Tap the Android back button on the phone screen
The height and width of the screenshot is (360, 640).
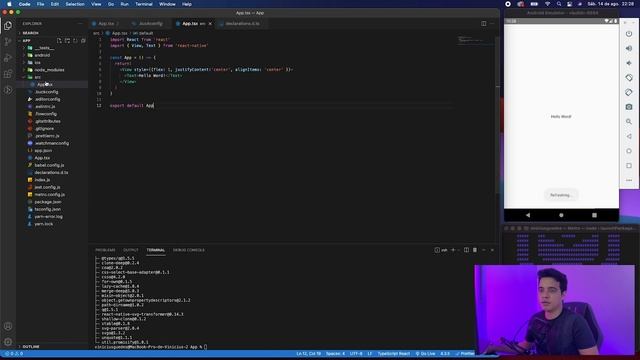point(528,215)
